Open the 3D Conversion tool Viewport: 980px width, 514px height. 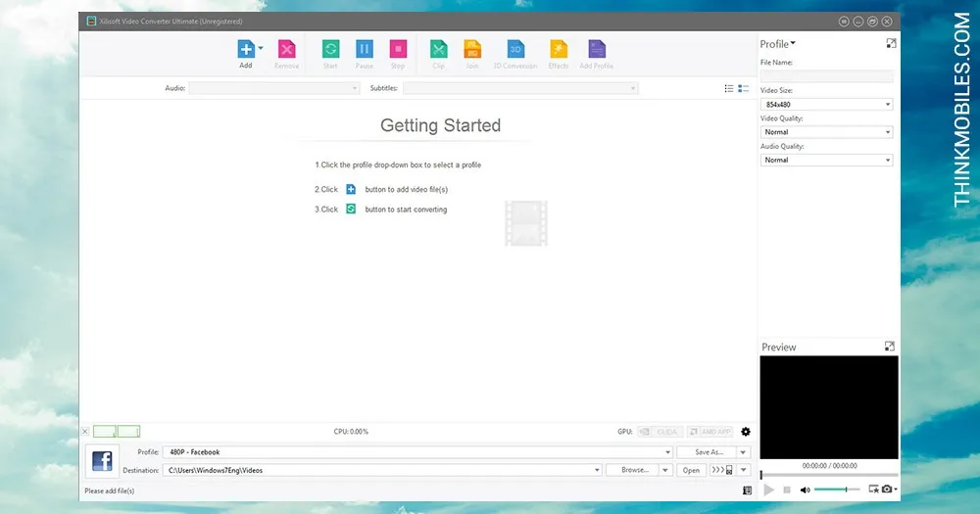[x=515, y=49]
